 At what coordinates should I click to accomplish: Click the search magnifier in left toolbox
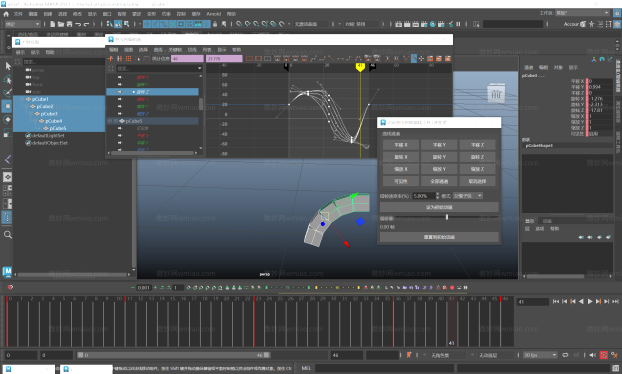(x=8, y=235)
